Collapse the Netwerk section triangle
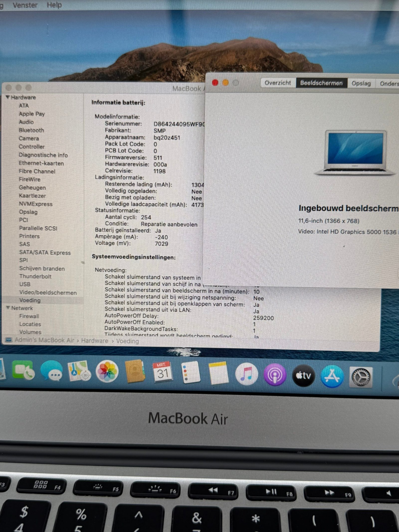399x532 pixels. [x=8, y=308]
